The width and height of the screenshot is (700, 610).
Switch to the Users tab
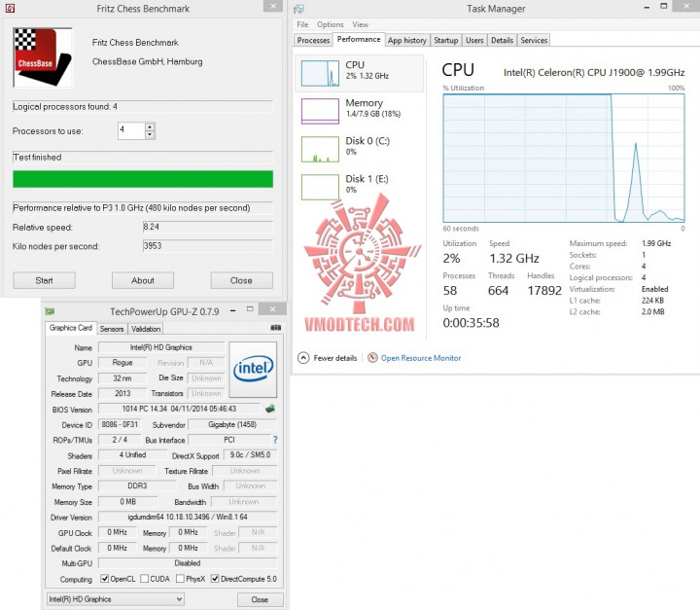click(474, 40)
